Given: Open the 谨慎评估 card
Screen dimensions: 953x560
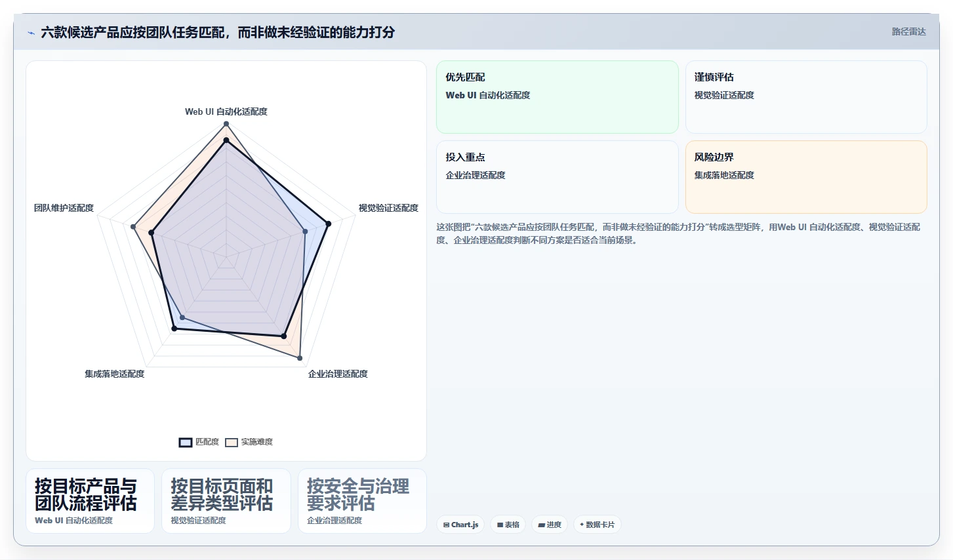Looking at the screenshot, I should point(806,97).
